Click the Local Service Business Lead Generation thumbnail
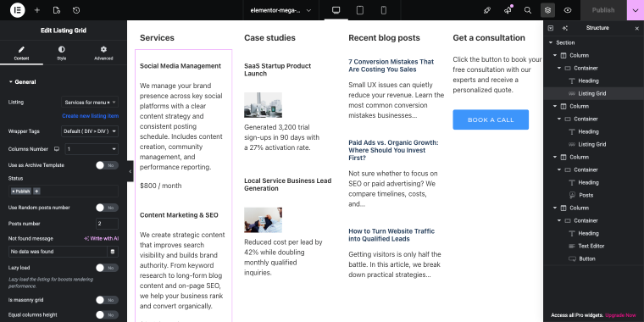Viewport: 644px width, 322px height. point(263,220)
